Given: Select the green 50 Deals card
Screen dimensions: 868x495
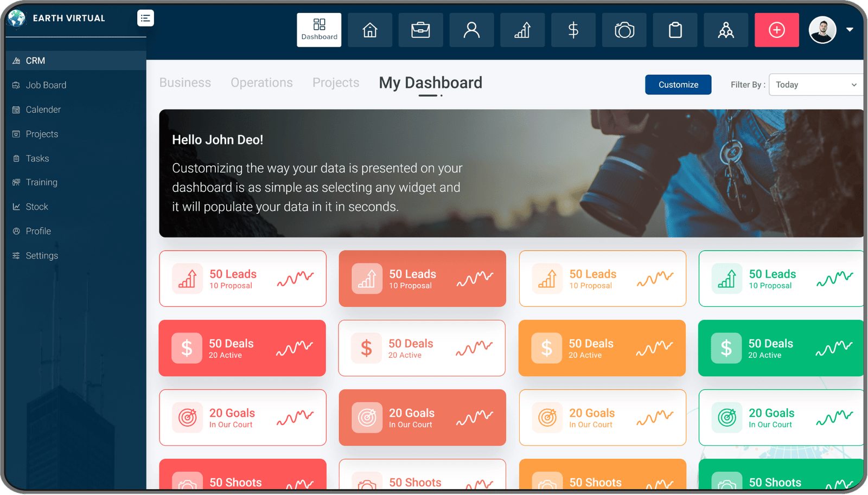Looking at the screenshot, I should [x=780, y=348].
